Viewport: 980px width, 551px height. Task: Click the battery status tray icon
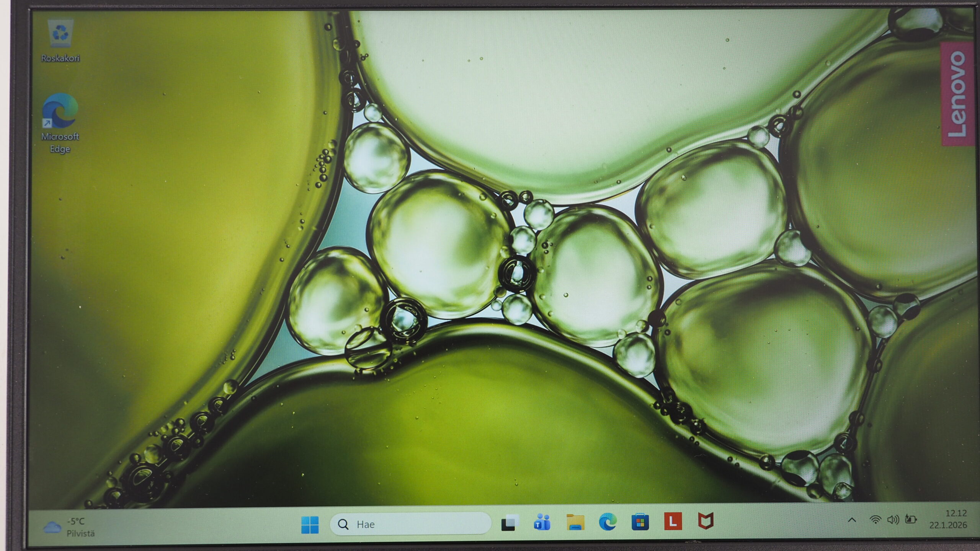tap(911, 520)
